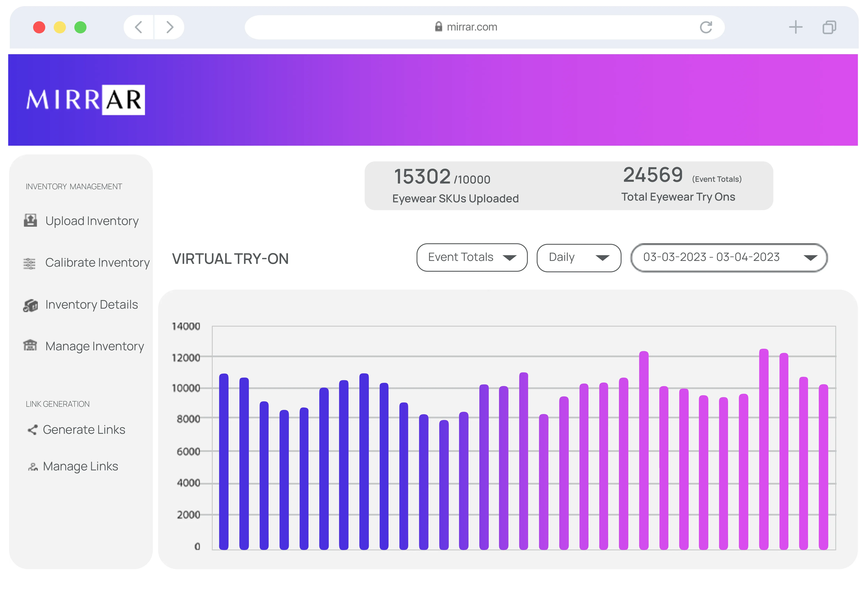Open Calibrate Inventory menu item
The height and width of the screenshot is (603, 868).
(x=97, y=263)
